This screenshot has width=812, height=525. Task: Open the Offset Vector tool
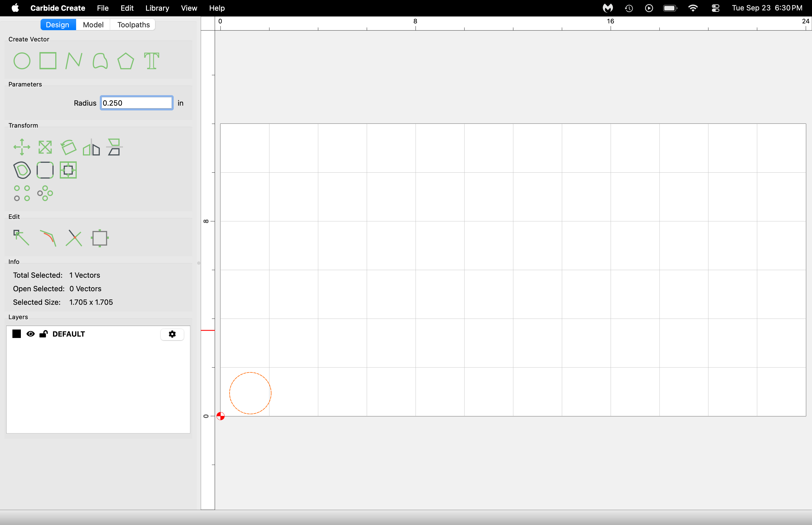coord(22,170)
